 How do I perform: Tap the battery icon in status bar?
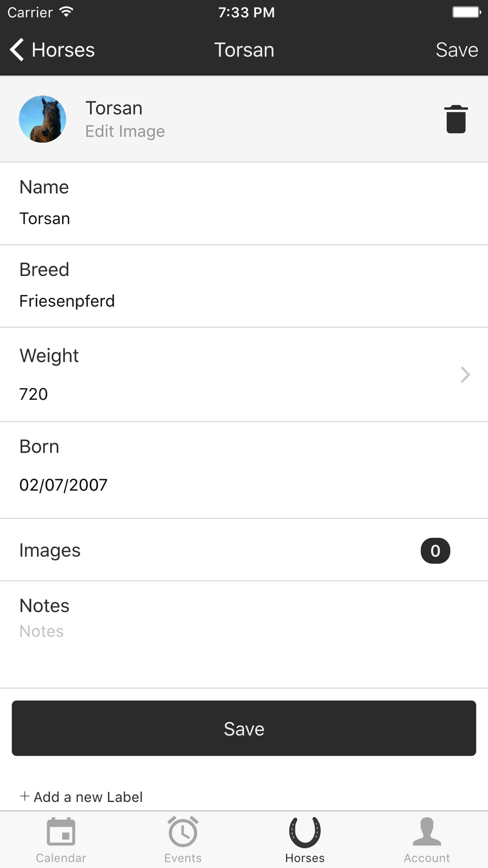pos(466,12)
